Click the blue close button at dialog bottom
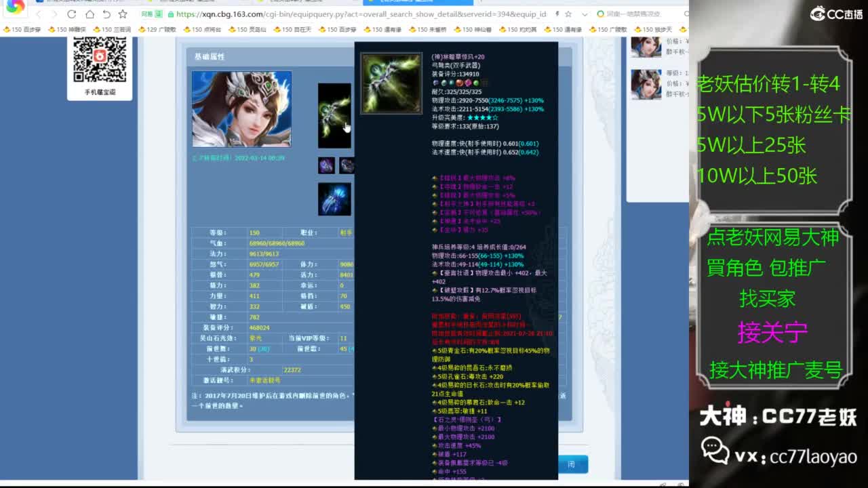 point(572,464)
